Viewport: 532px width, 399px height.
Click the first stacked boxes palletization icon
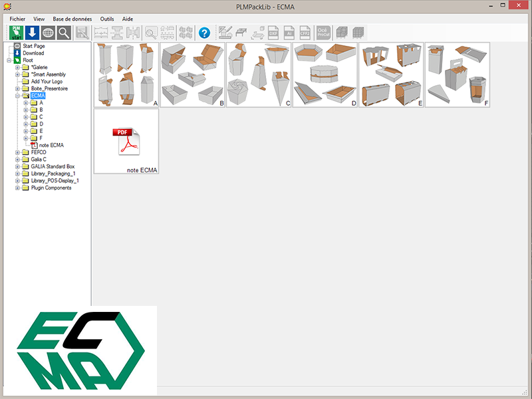(342, 33)
